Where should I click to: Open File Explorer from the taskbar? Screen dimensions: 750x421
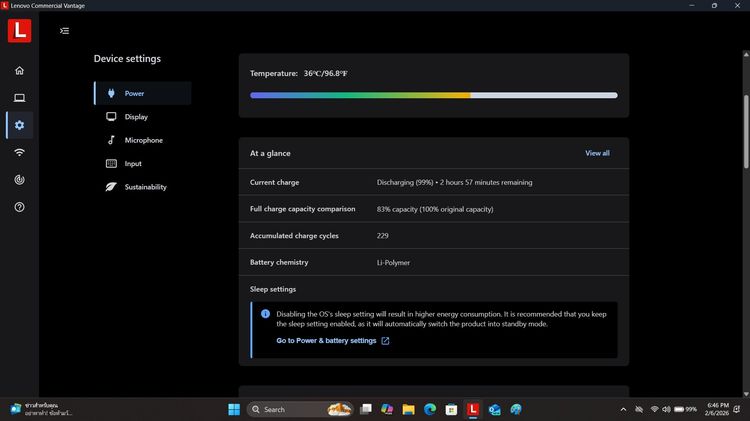408,410
